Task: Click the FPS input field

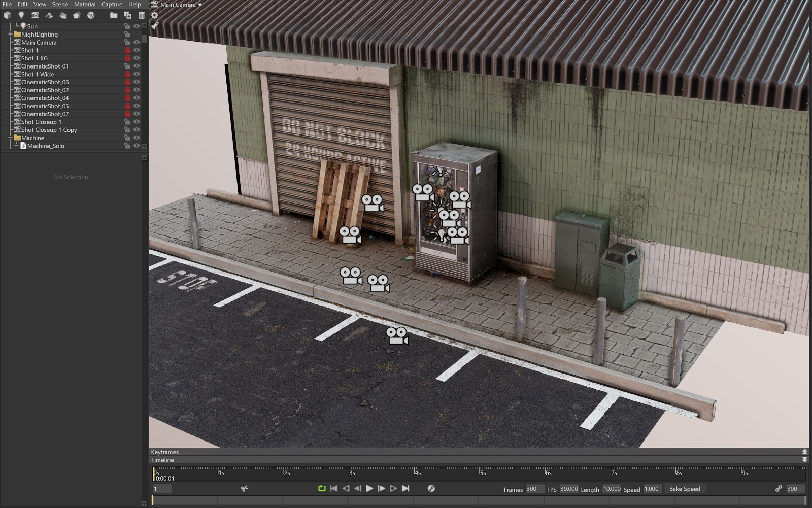Action: click(x=568, y=489)
